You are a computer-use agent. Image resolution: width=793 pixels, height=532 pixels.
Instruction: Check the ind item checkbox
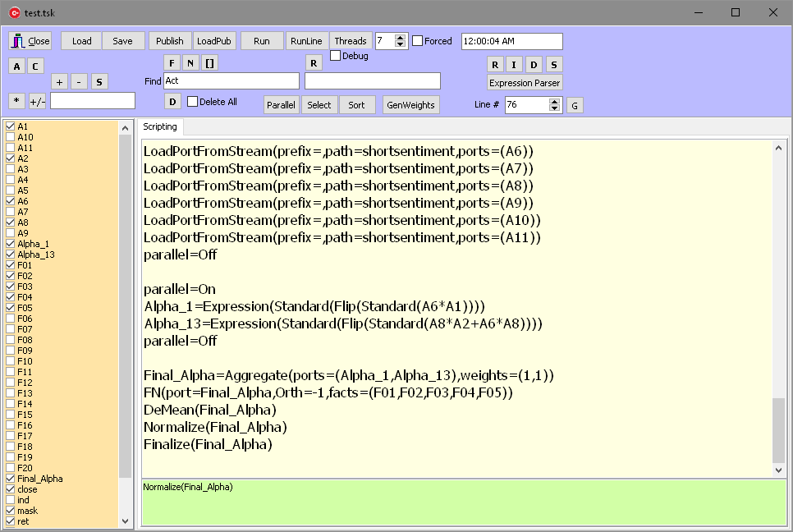click(10, 500)
